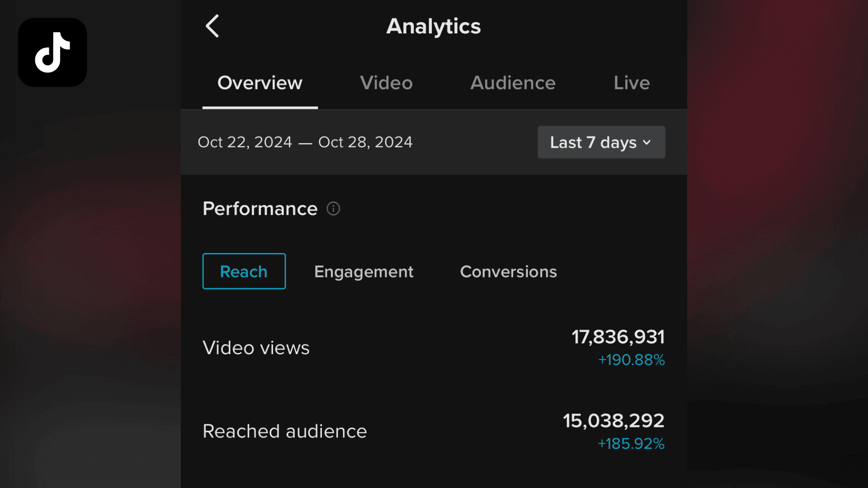Screen dimensions: 868x488
Task: Open the Audience tab
Action: pyautogui.click(x=513, y=83)
